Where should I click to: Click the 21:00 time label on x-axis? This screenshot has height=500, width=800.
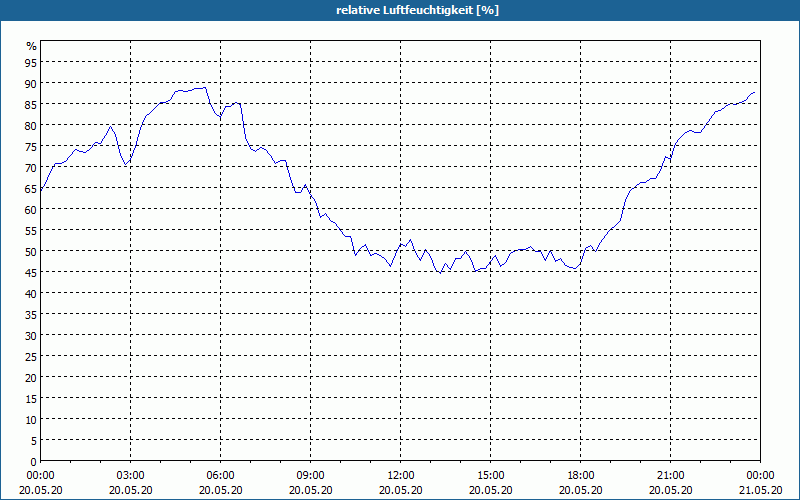pos(670,476)
